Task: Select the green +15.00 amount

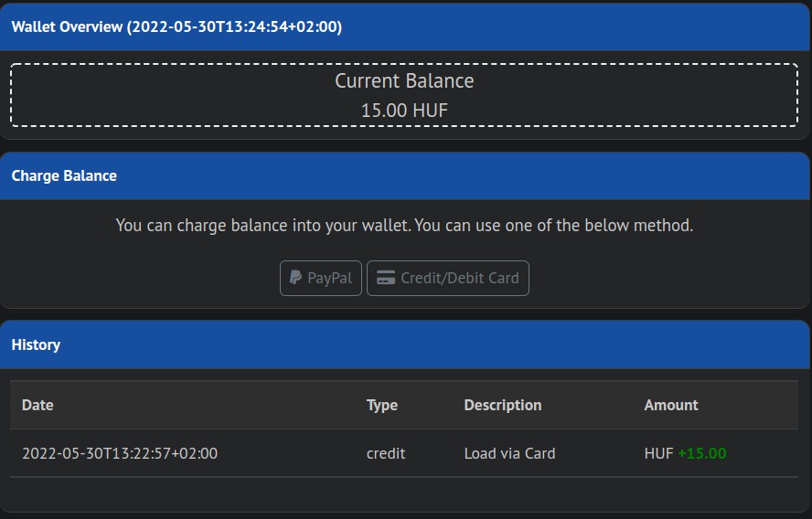Action: click(x=702, y=453)
